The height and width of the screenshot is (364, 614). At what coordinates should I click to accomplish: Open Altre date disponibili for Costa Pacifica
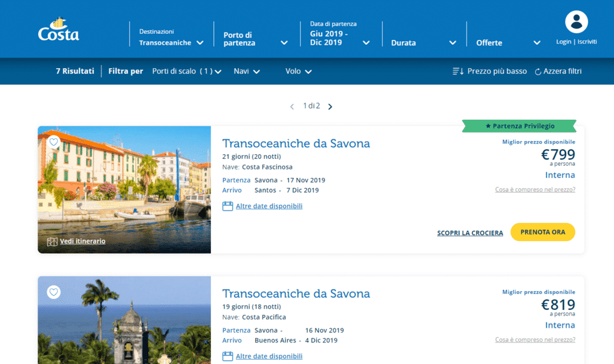point(269,356)
